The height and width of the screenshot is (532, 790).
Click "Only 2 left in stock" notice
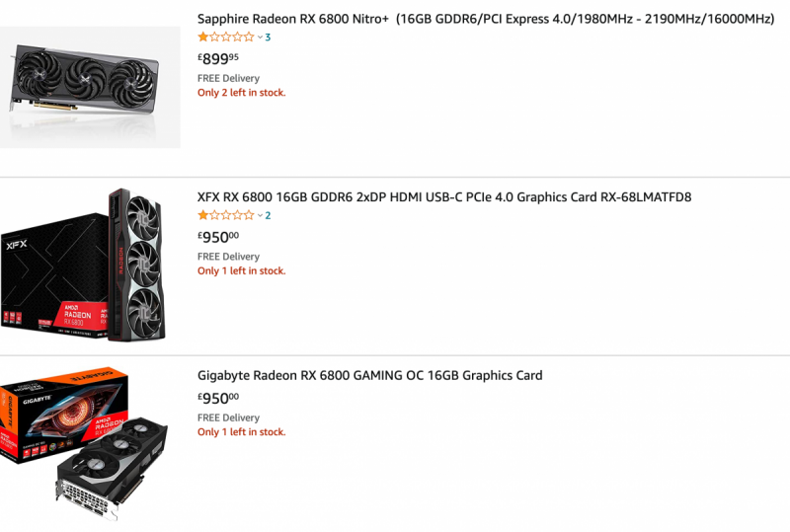241,93
